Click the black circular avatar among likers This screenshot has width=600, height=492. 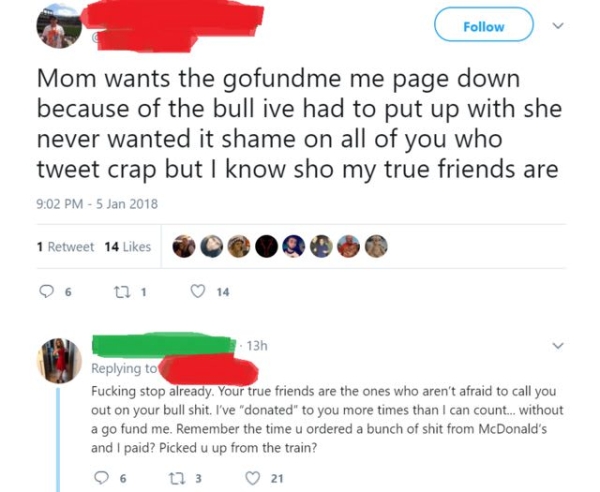tap(266, 247)
